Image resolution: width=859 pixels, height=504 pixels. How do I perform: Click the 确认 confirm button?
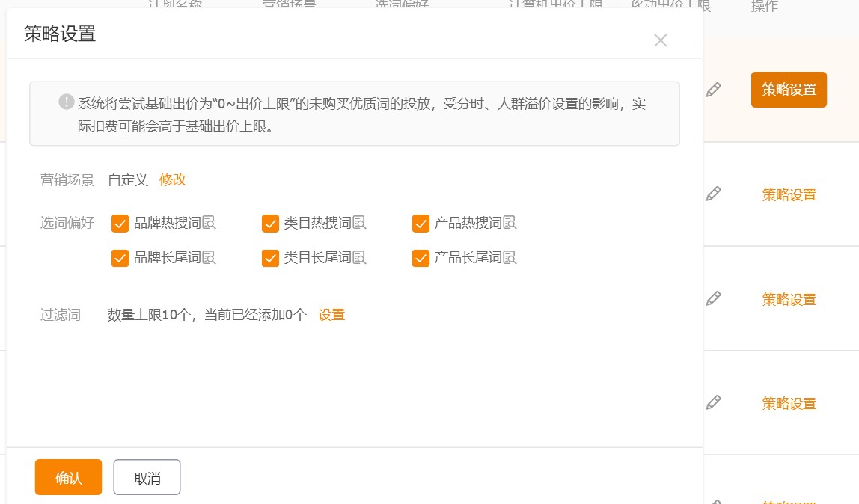(x=67, y=476)
